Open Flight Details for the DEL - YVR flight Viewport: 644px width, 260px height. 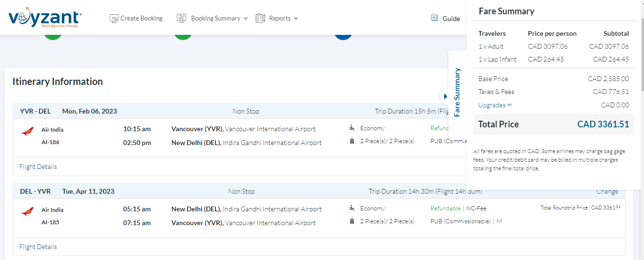pyautogui.click(x=38, y=247)
